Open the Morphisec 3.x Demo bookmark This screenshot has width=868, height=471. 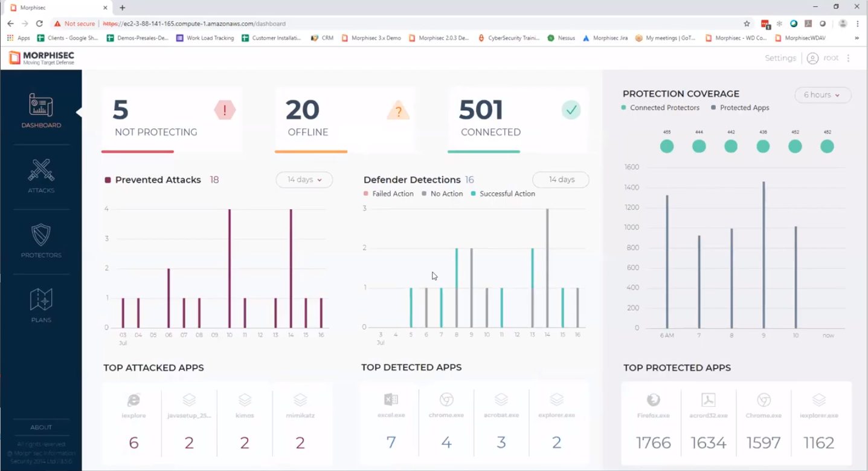[x=371, y=37]
